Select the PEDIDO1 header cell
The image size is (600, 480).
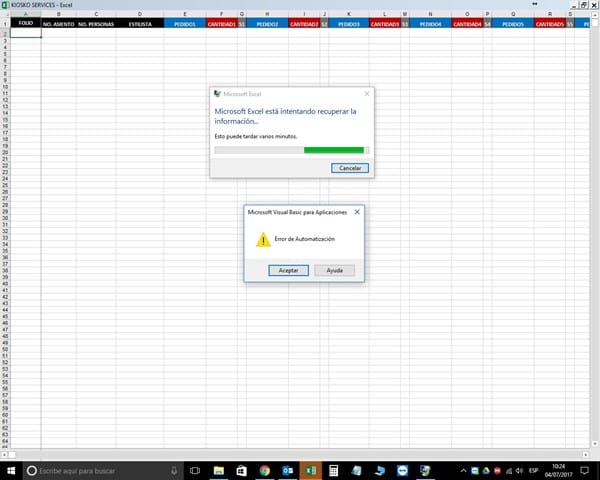pos(185,23)
